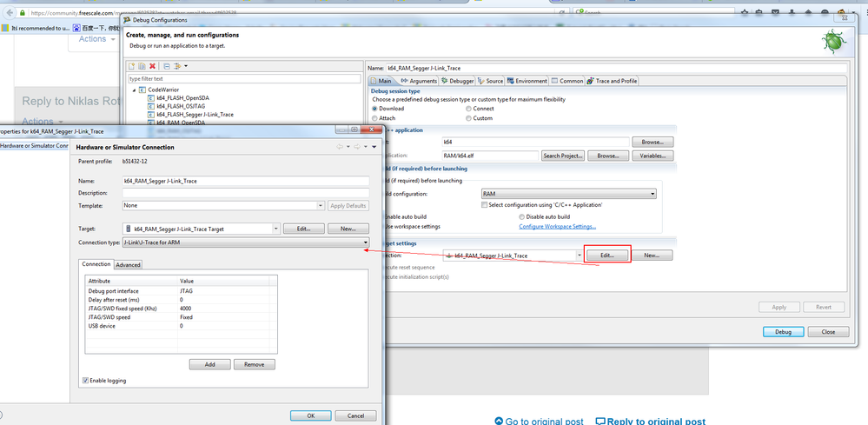Click New in Target settings section
This screenshot has height=425, width=868.
[652, 256]
